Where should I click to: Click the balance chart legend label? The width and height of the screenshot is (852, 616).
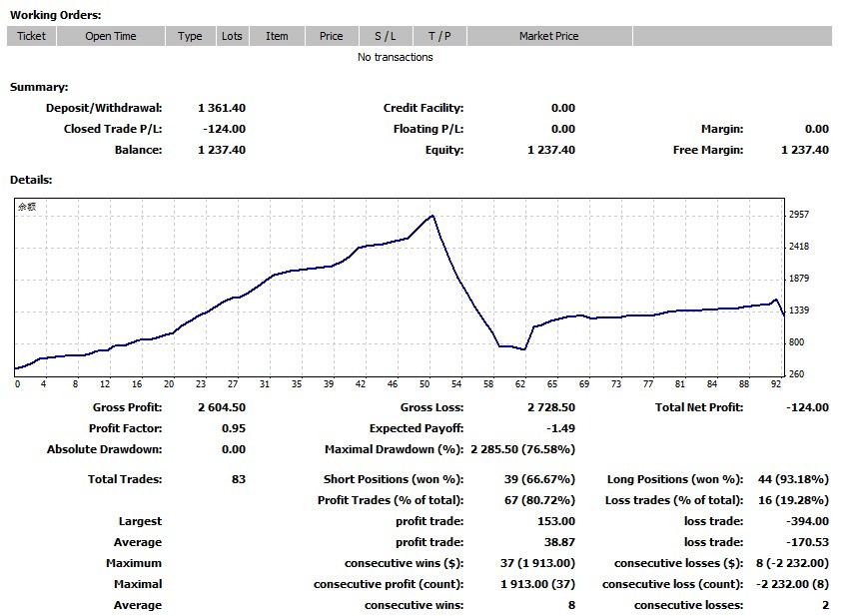point(25,208)
